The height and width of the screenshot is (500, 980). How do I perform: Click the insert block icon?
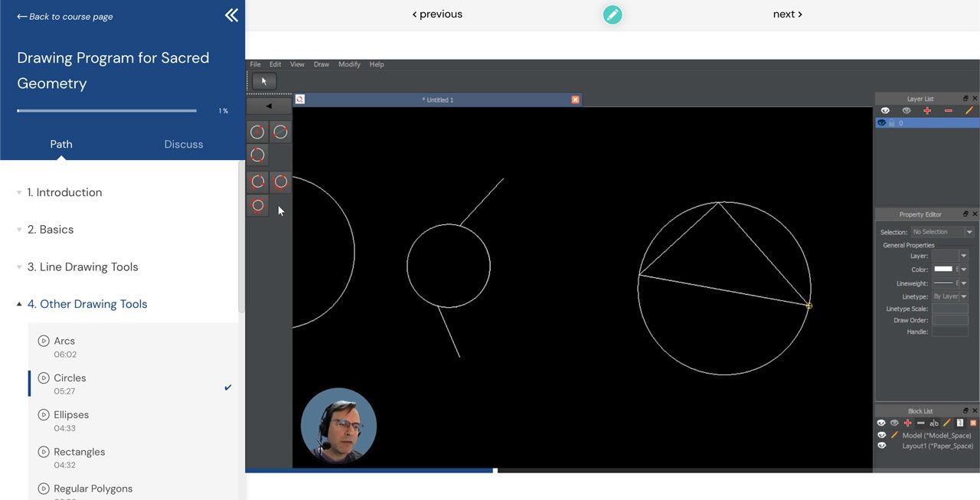[960, 423]
